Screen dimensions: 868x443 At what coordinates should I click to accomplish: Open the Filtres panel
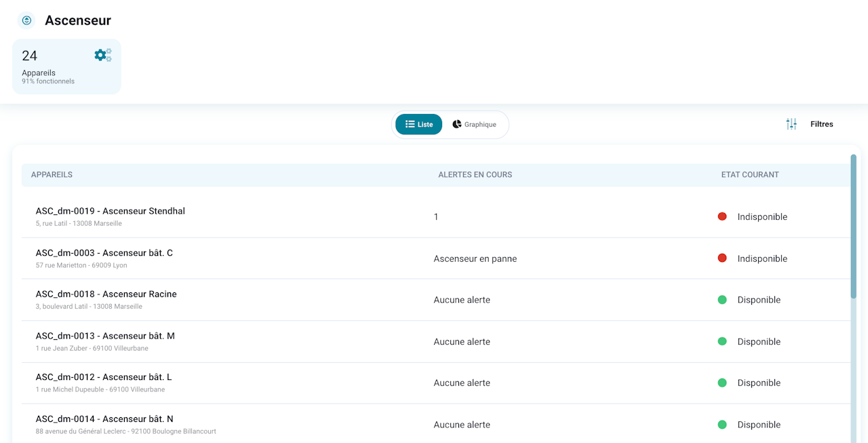pos(810,124)
